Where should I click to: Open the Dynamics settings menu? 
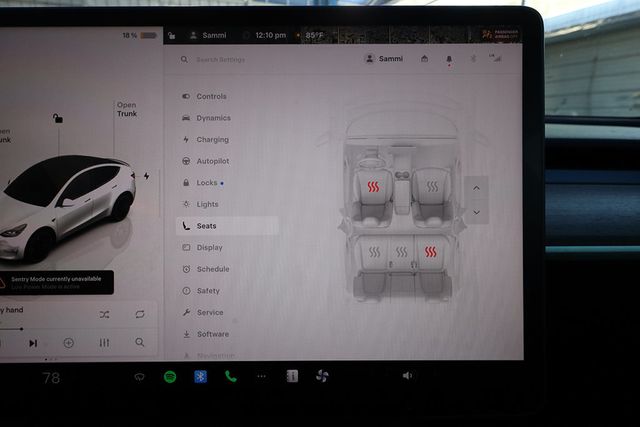206,118
